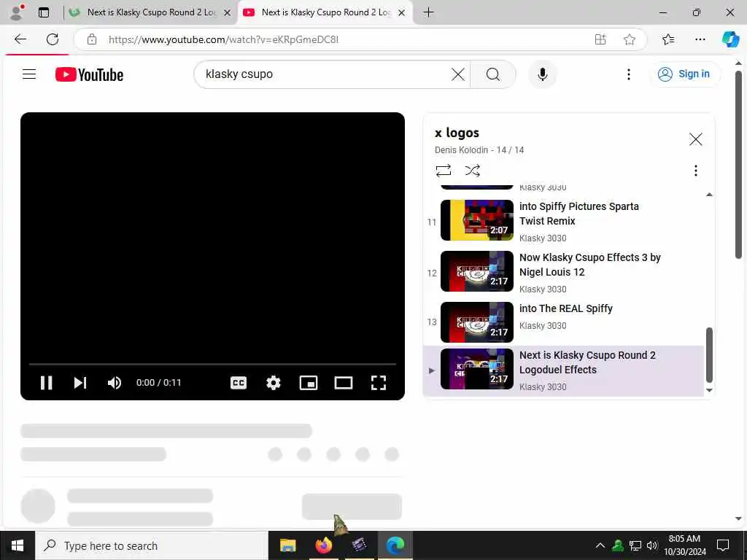
Task: Open the Windows Start menu
Action: 18,545
